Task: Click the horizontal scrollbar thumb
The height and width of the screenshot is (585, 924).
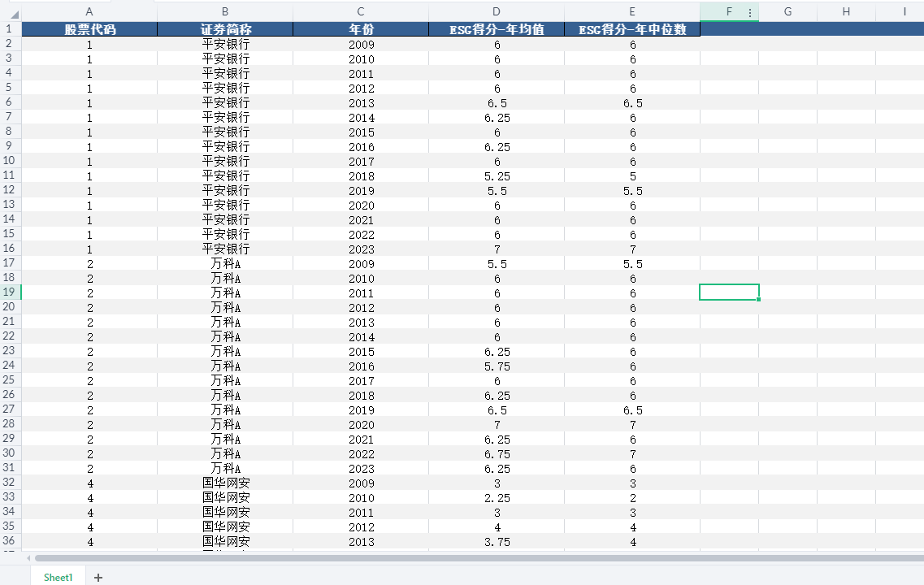Action: (479, 558)
